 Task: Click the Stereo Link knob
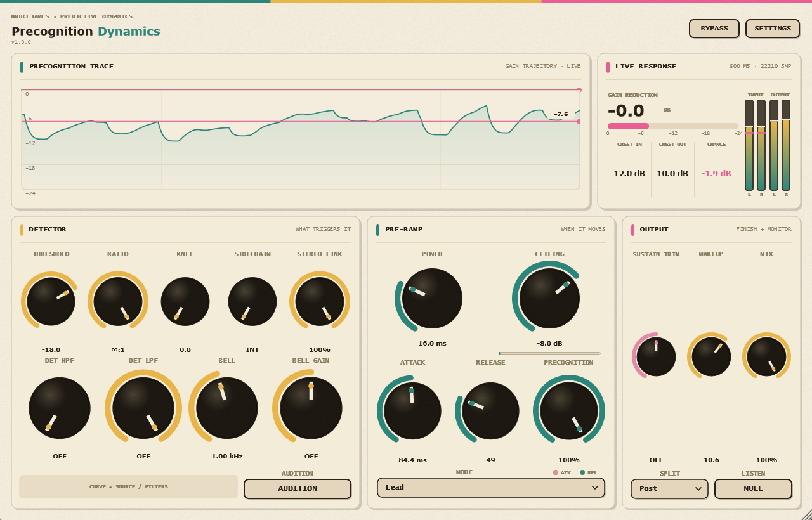point(320,301)
